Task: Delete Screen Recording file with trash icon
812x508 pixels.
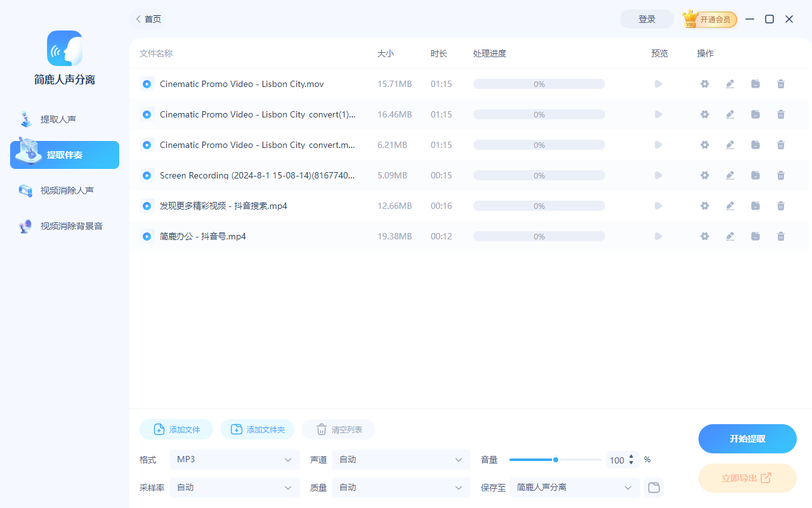Action: pos(780,175)
